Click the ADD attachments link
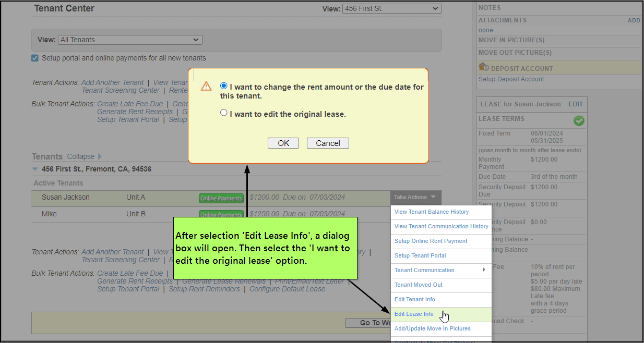Viewport: 644px width, 343px height. point(634,20)
